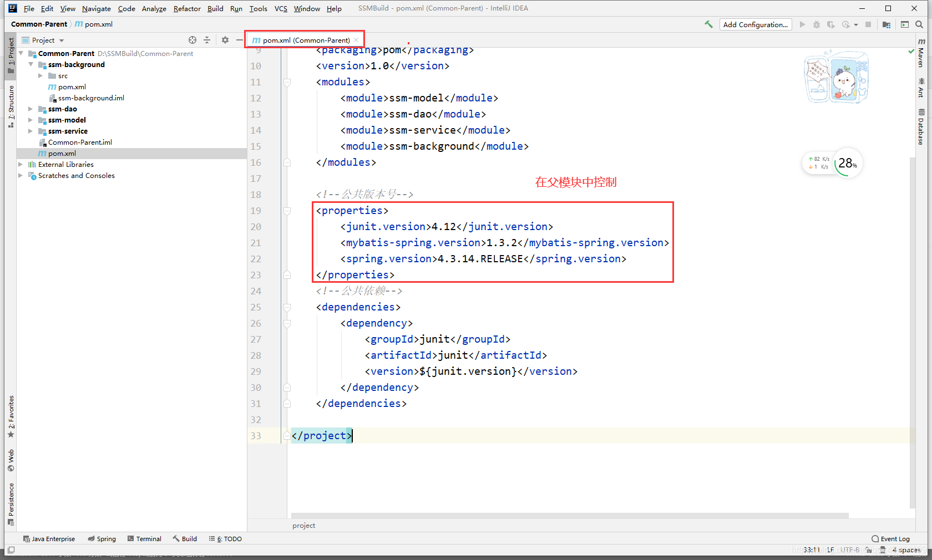
Task: Expand the ssm-dao module
Action: tap(31, 109)
